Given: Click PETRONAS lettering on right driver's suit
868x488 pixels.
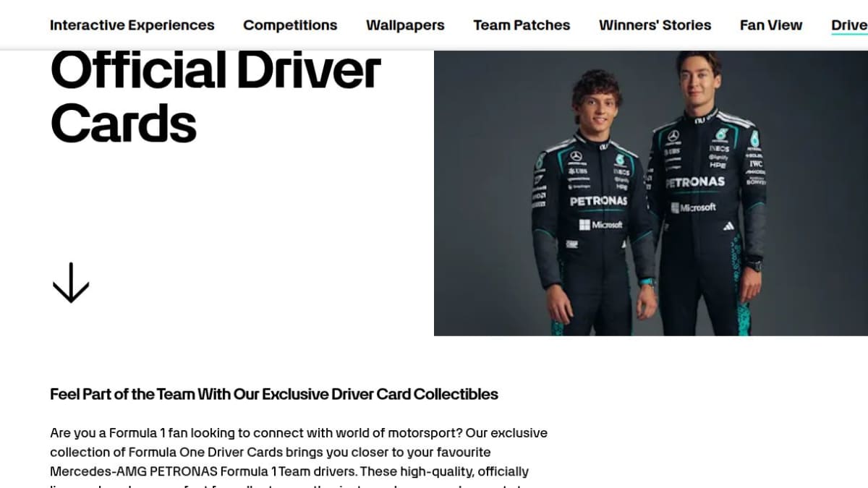Looking at the screenshot, I should click(695, 182).
